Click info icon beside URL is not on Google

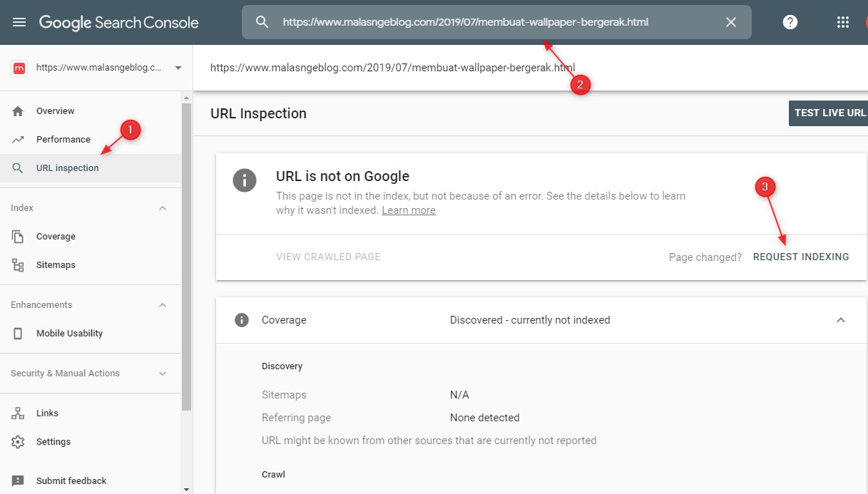pyautogui.click(x=245, y=180)
